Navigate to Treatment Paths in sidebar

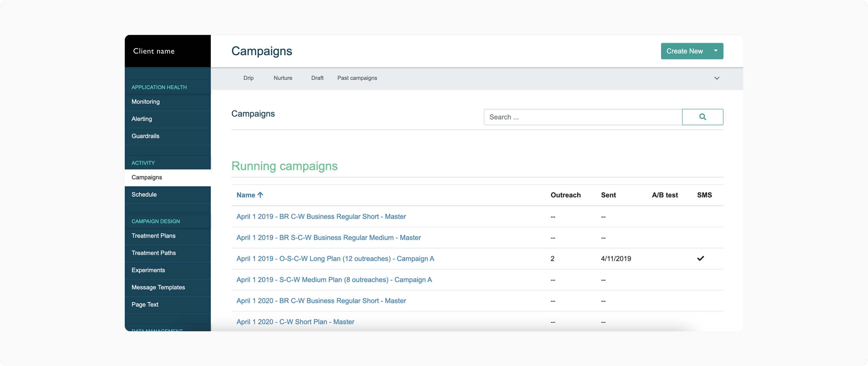[168, 253]
